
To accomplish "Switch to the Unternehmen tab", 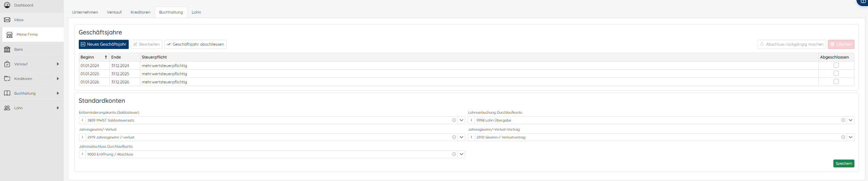I will point(85,12).
